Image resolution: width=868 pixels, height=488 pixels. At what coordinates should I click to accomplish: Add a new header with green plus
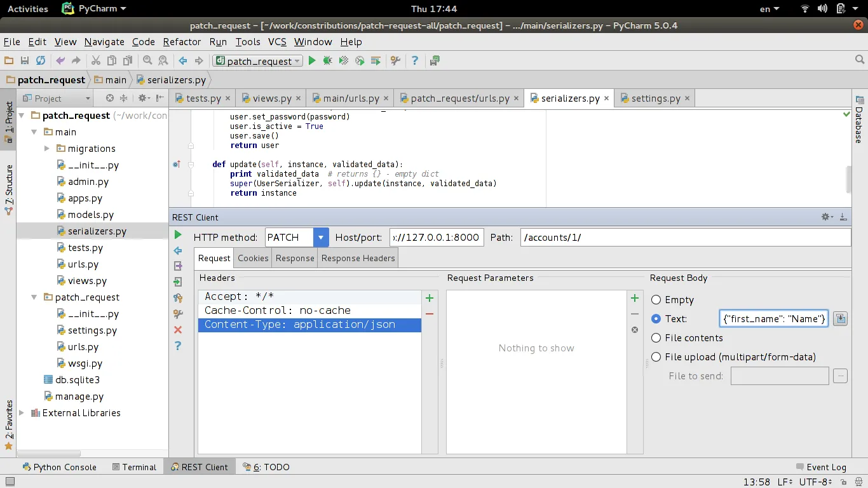(430, 298)
